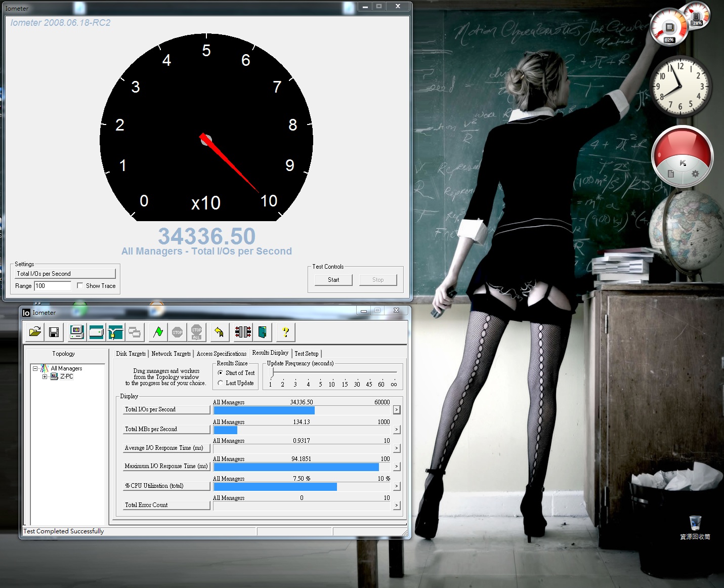Image resolution: width=724 pixels, height=588 pixels.
Task: Click the Start New Manager computer icon
Action: tap(76, 332)
